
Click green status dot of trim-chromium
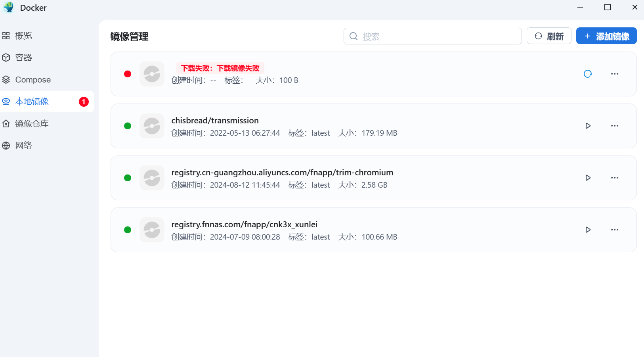pyautogui.click(x=128, y=178)
